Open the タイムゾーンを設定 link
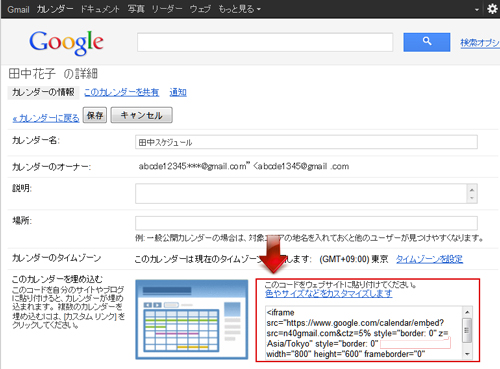 [x=429, y=259]
